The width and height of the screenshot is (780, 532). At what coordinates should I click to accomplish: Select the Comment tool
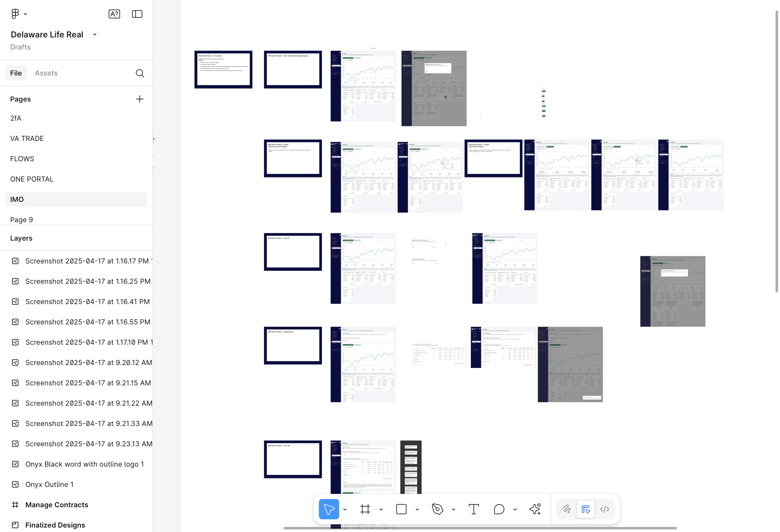point(499,509)
